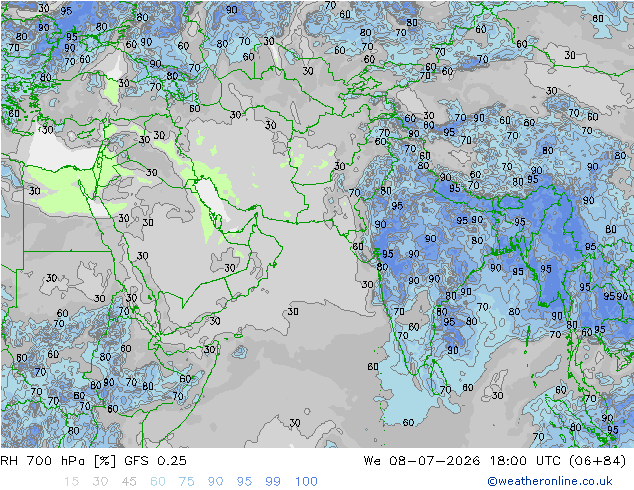This screenshot has width=634, height=490.
Task: Click the 'RH 700 hPa [%]' title text
Action: (58, 461)
